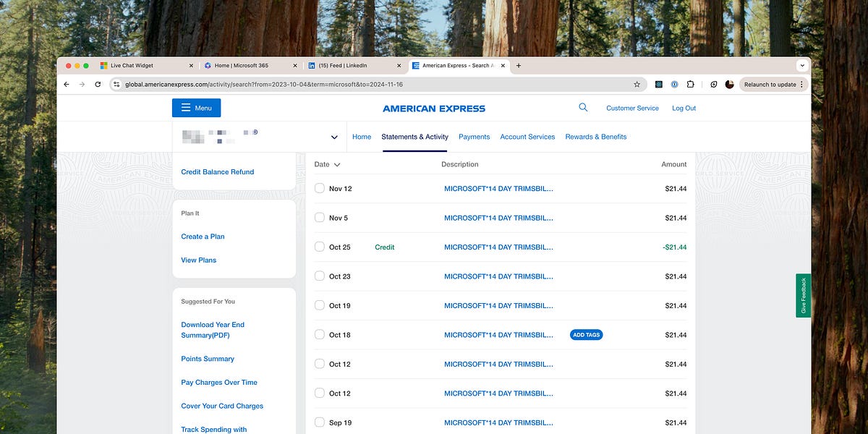Open the Chrome profile avatar
Image resolution: width=868 pixels, height=434 pixels.
pos(729,85)
